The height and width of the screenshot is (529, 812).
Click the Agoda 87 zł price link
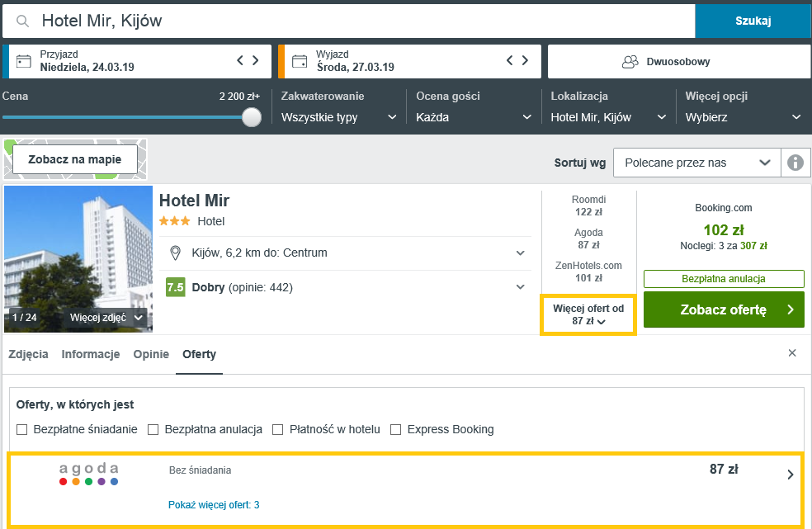tap(589, 239)
